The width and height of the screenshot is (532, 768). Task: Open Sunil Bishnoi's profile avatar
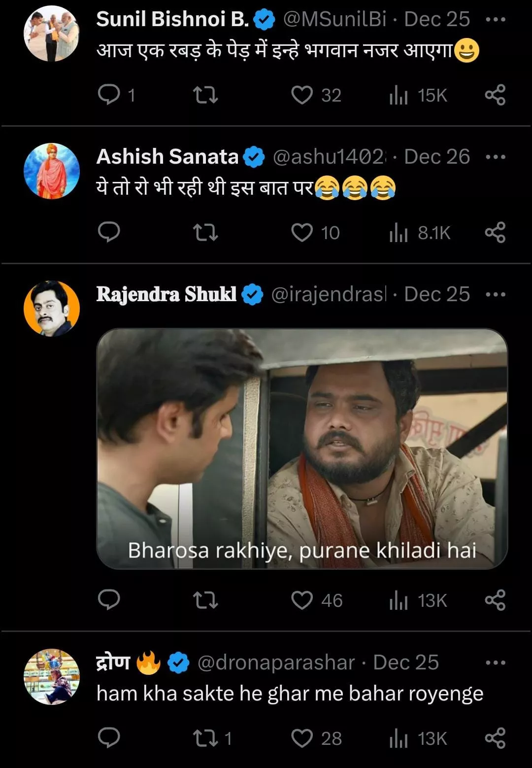52,34
